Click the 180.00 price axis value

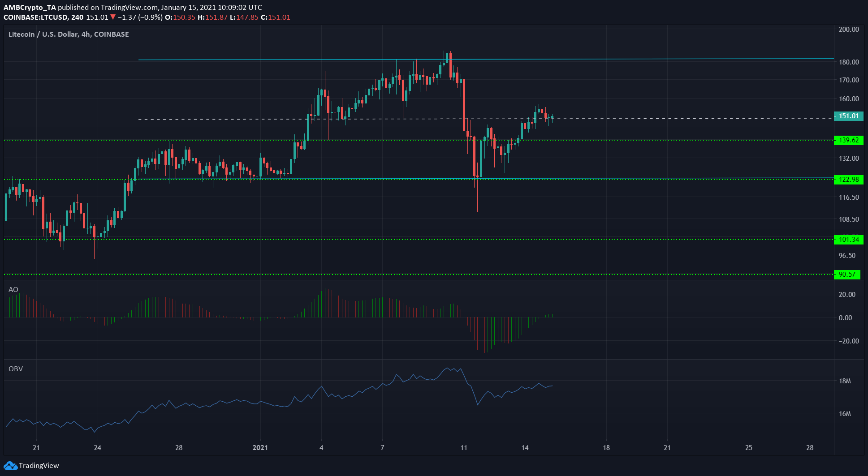tap(849, 62)
